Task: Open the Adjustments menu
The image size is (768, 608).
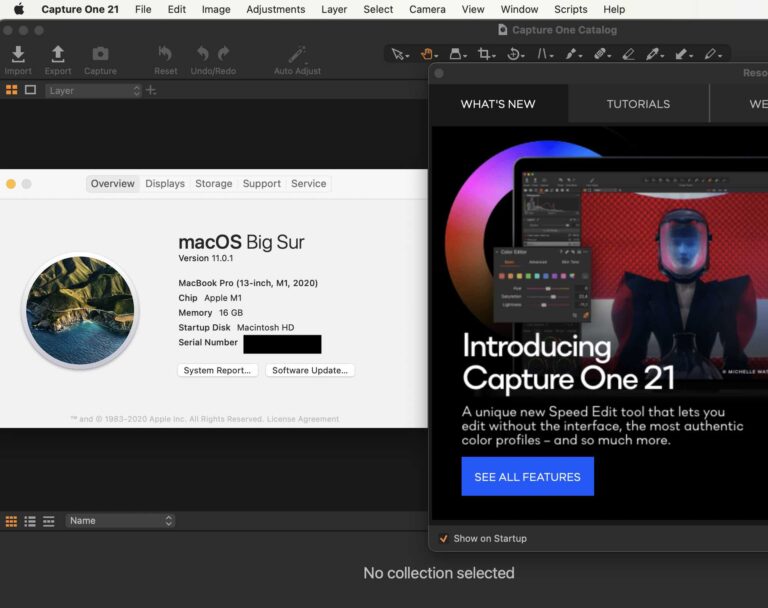Action: pyautogui.click(x=276, y=9)
